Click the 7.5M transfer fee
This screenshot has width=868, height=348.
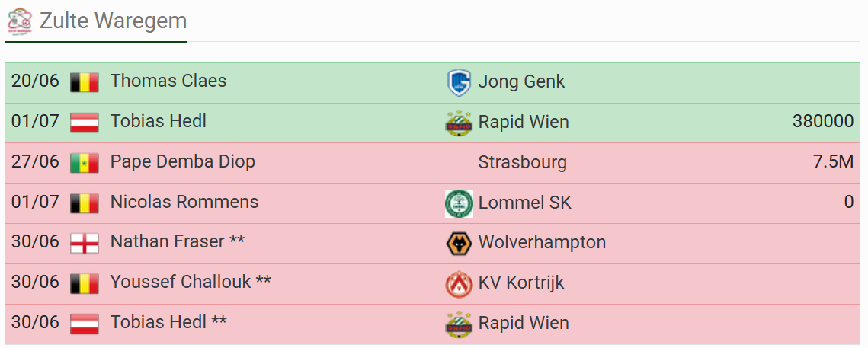(833, 162)
